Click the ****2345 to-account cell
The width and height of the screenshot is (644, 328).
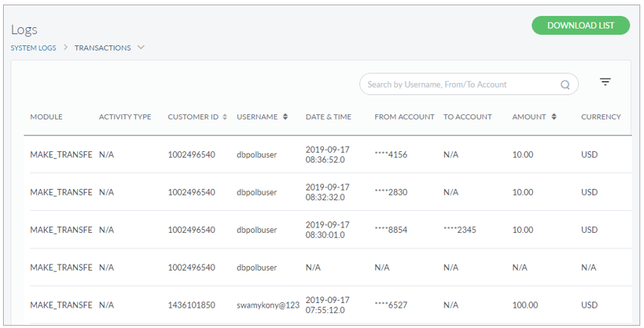460,231
